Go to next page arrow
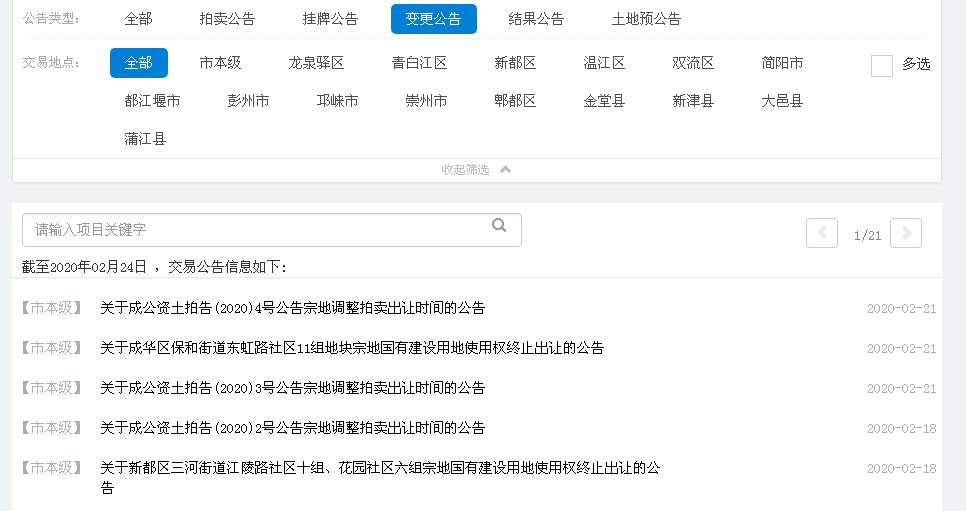This screenshot has width=966, height=511. click(906, 233)
